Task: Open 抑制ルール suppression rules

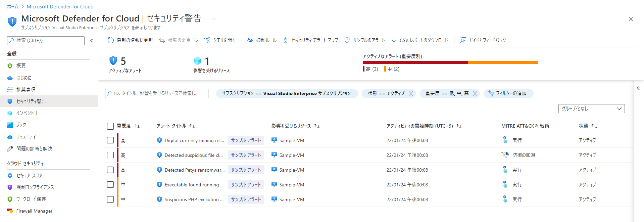Action: pyautogui.click(x=262, y=40)
